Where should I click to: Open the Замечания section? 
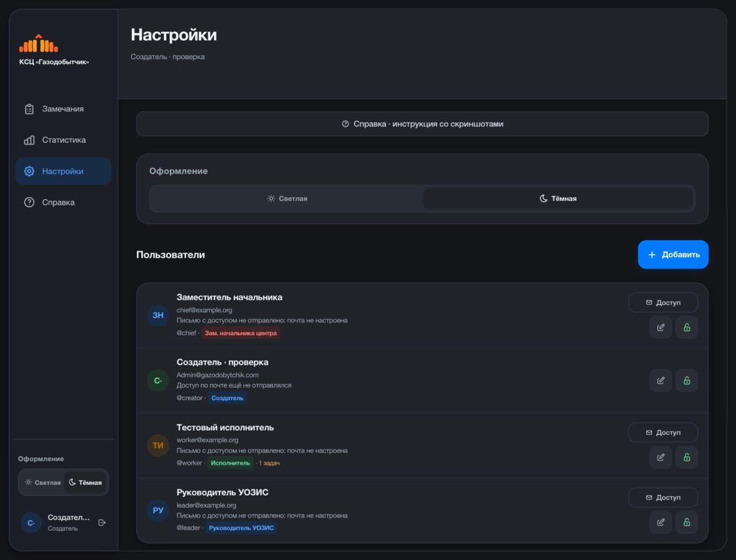point(63,109)
